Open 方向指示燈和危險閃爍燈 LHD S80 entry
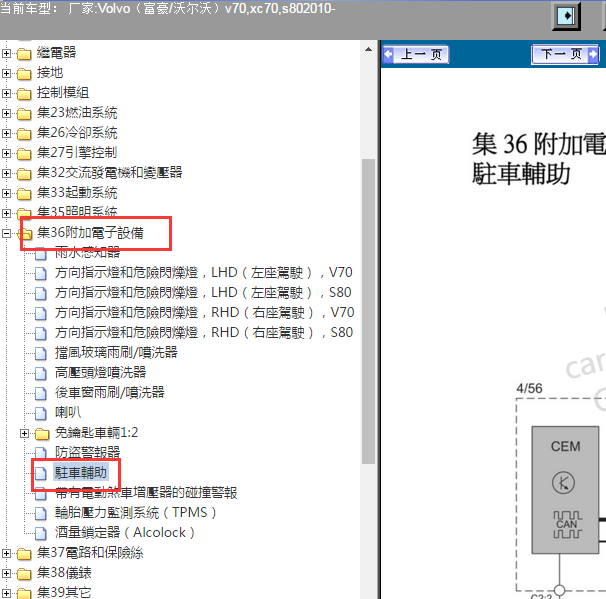The width and height of the screenshot is (606, 599). pyautogui.click(x=203, y=293)
